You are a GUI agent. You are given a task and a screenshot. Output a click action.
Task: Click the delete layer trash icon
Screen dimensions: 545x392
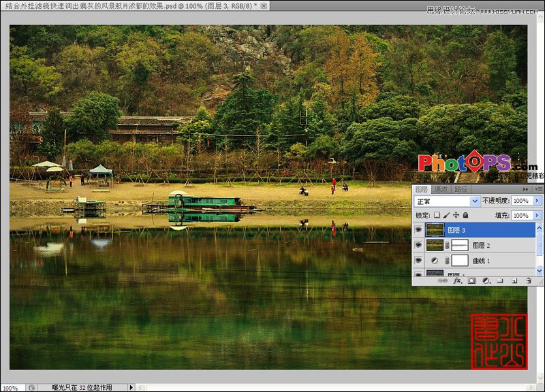coord(527,280)
